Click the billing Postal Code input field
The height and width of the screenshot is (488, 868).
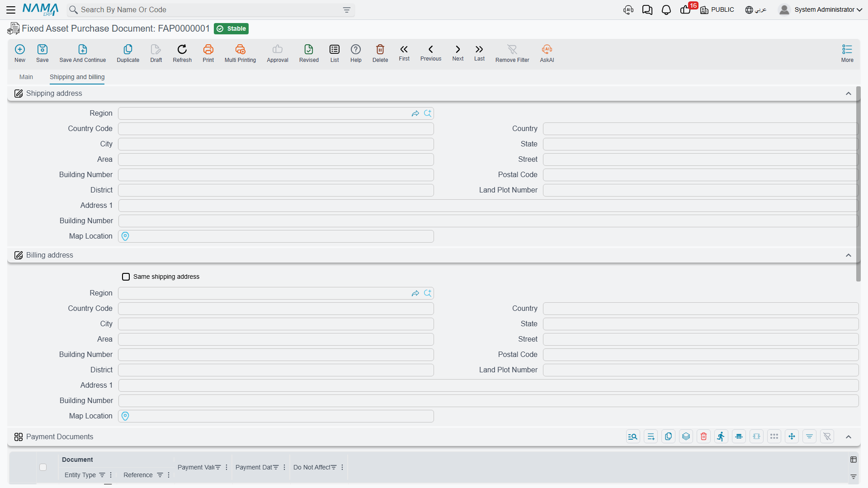coord(701,355)
